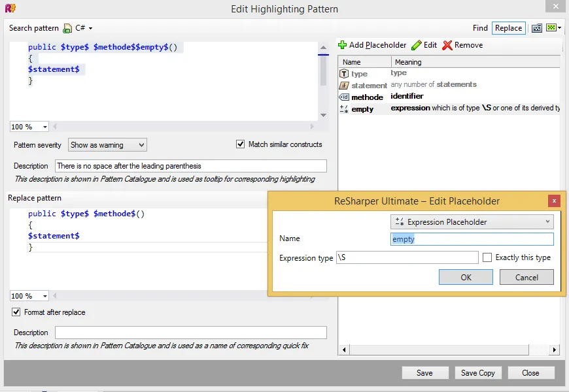The height and width of the screenshot is (392, 569).
Task: Click $methode$ in the replace pattern
Action: point(114,214)
